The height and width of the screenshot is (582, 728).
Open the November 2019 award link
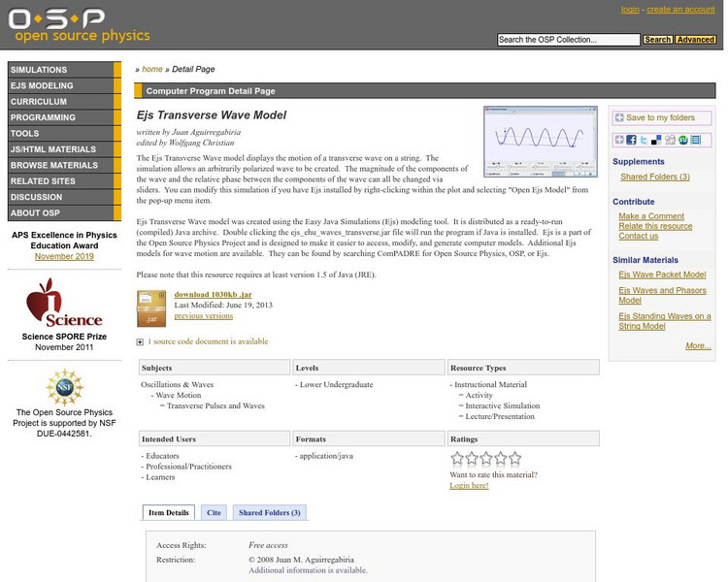click(64, 256)
